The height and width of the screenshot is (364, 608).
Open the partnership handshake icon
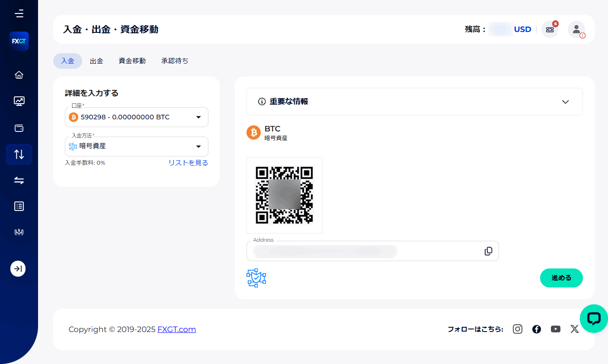(19, 232)
